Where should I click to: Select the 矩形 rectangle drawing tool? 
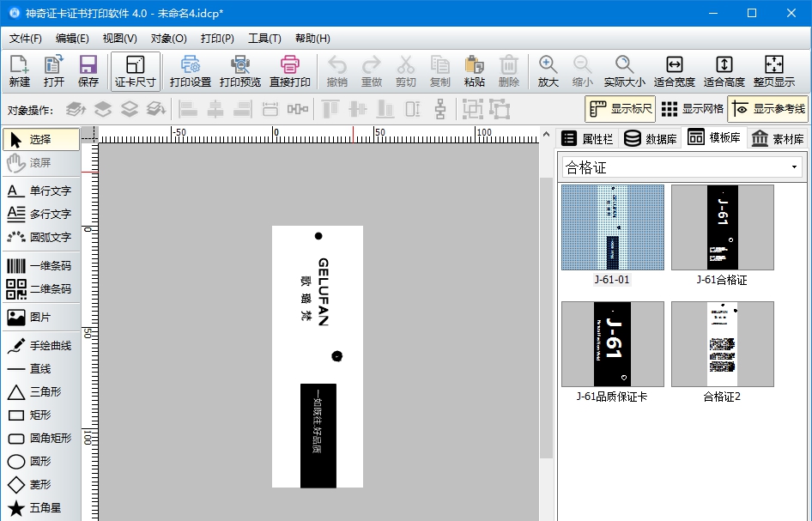(x=39, y=415)
